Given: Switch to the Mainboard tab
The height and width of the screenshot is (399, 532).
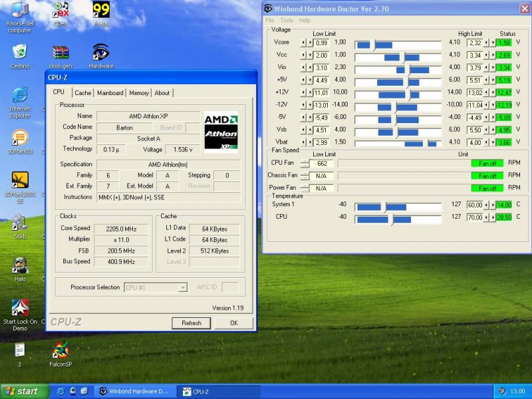Looking at the screenshot, I should point(110,93).
